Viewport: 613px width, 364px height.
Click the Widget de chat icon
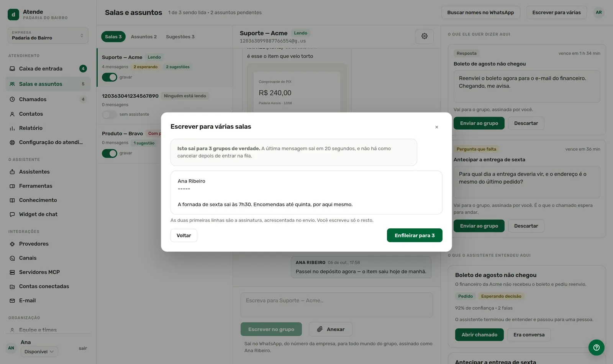click(12, 214)
